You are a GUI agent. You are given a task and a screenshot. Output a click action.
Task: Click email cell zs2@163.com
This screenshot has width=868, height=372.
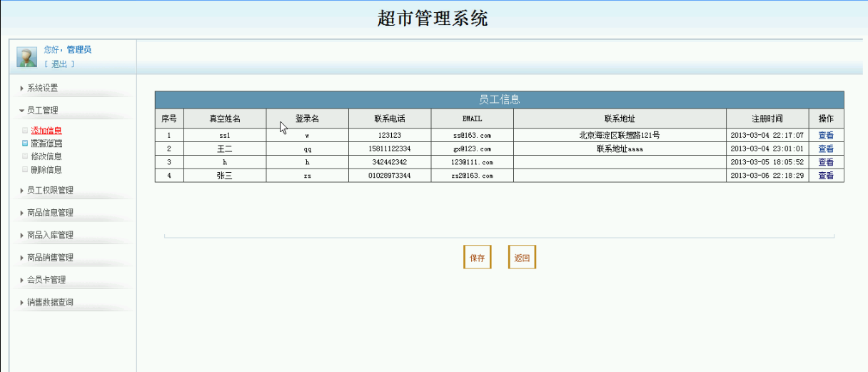click(x=472, y=176)
